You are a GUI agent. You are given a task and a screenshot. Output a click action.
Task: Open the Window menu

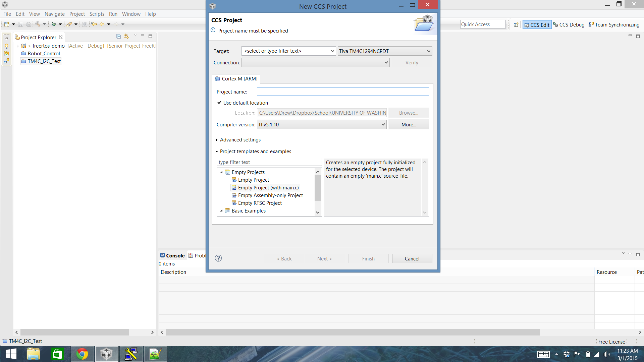pos(131,14)
